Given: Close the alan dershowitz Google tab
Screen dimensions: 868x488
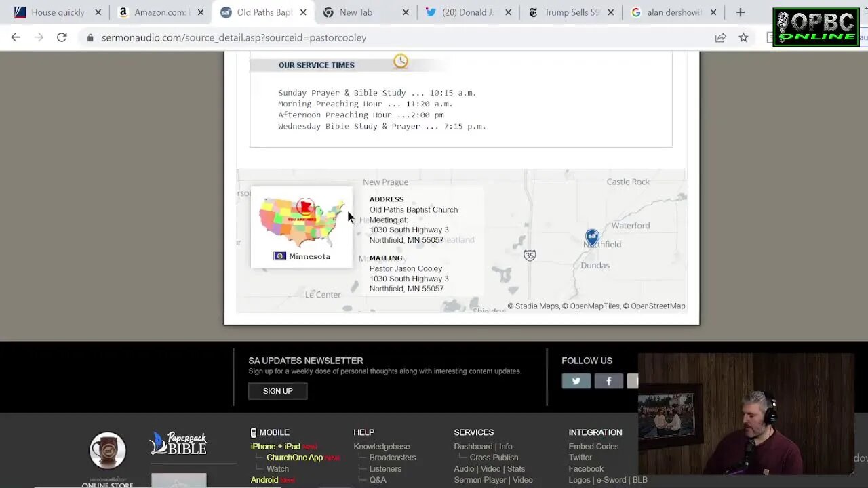Looking at the screenshot, I should 713,12.
